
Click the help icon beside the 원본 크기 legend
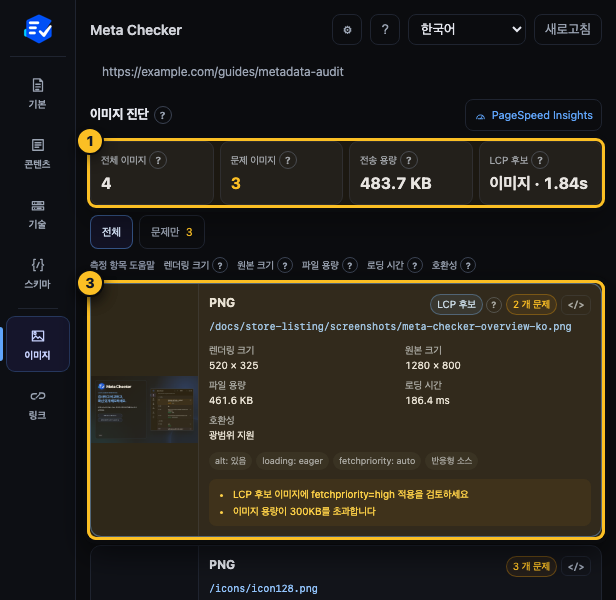tap(285, 266)
